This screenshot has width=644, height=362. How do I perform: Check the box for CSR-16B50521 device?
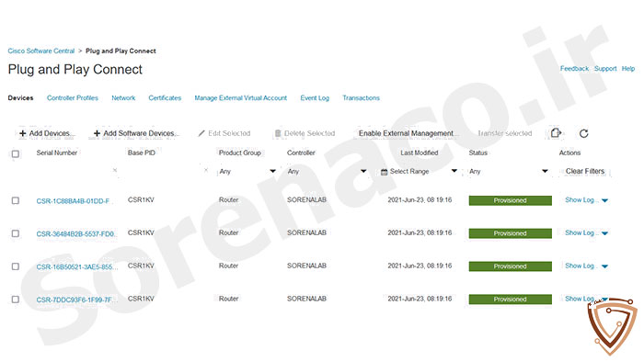tap(16, 266)
